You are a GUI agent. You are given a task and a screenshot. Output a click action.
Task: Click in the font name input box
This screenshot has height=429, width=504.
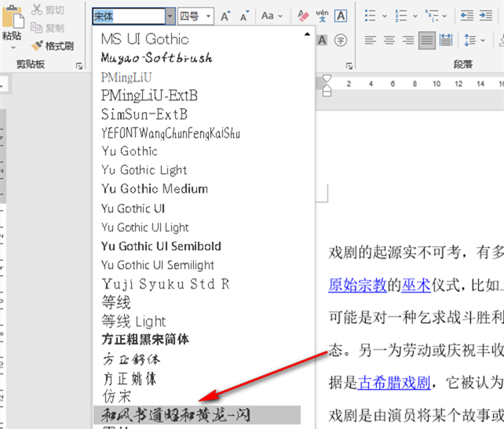pos(128,16)
